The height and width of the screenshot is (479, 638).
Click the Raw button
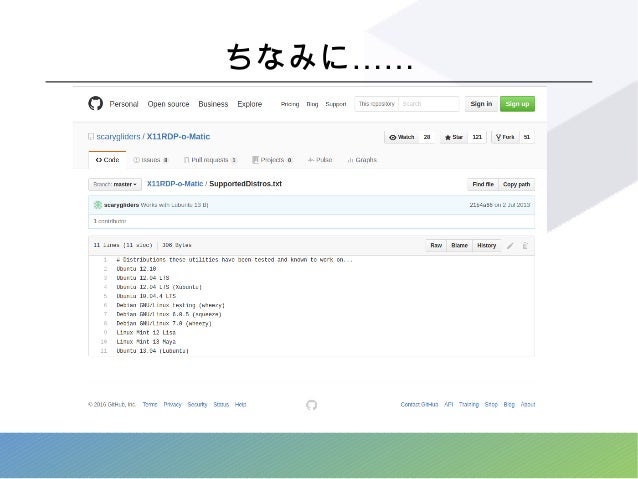436,245
